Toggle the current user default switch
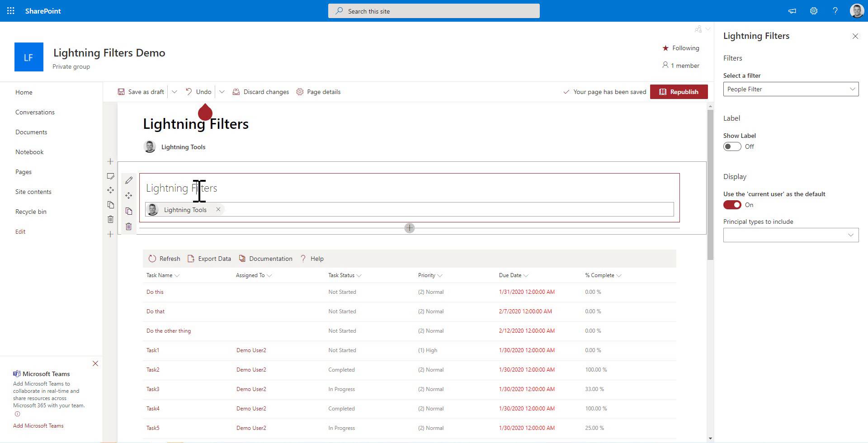Screen dimensions: 868x443 coord(732,205)
